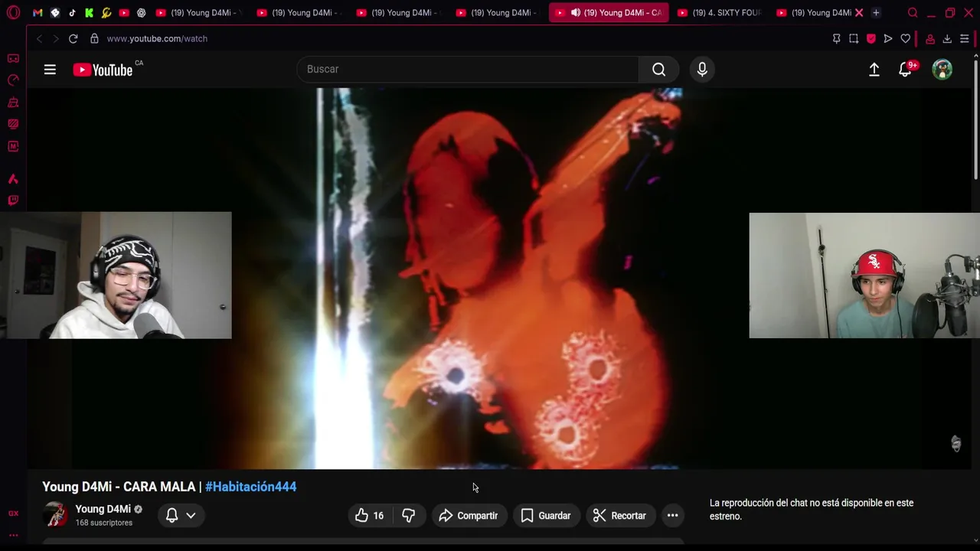Open the Opera GX main menu logo
Screen dimensions: 980x551
[13, 13]
